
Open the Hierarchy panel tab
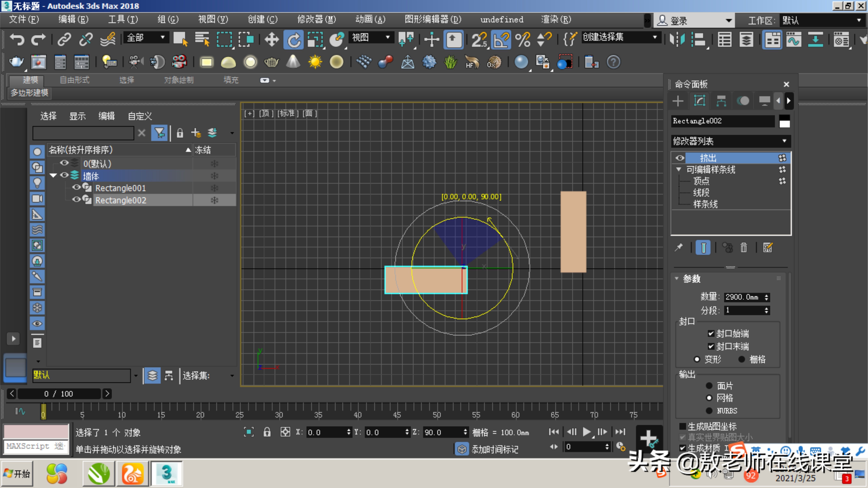[721, 101]
